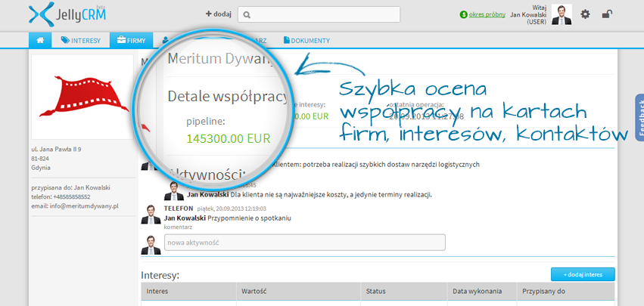This screenshot has width=644, height=306.
Task: Click the Meritum Dywany company logo image
Action: 82,97
